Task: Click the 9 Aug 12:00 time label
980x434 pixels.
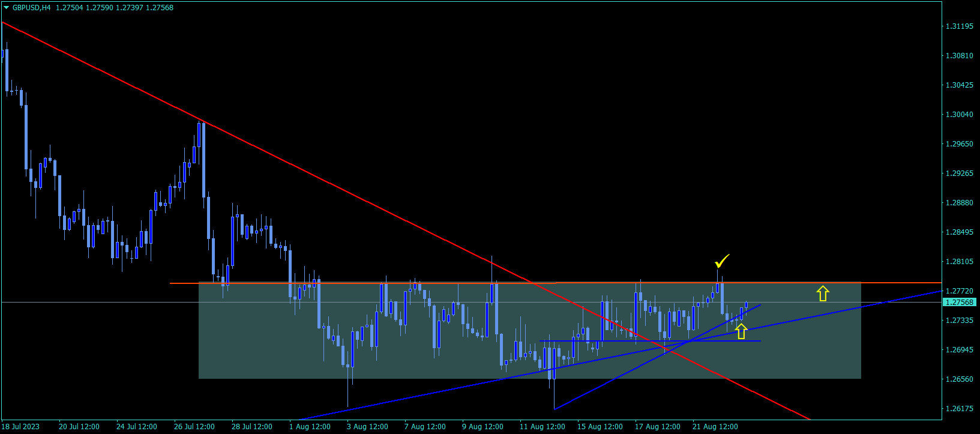Action: (x=482, y=427)
